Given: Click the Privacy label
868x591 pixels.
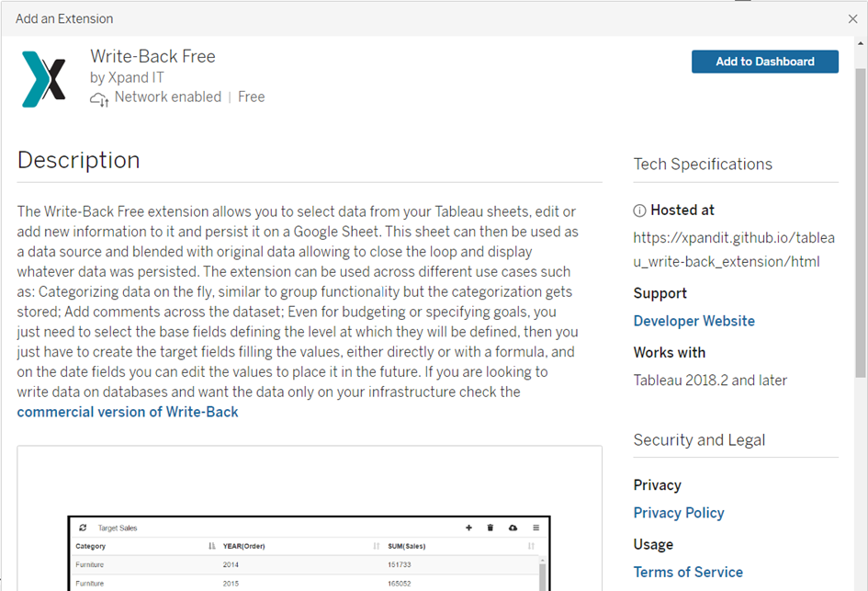Looking at the screenshot, I should click(x=657, y=485).
